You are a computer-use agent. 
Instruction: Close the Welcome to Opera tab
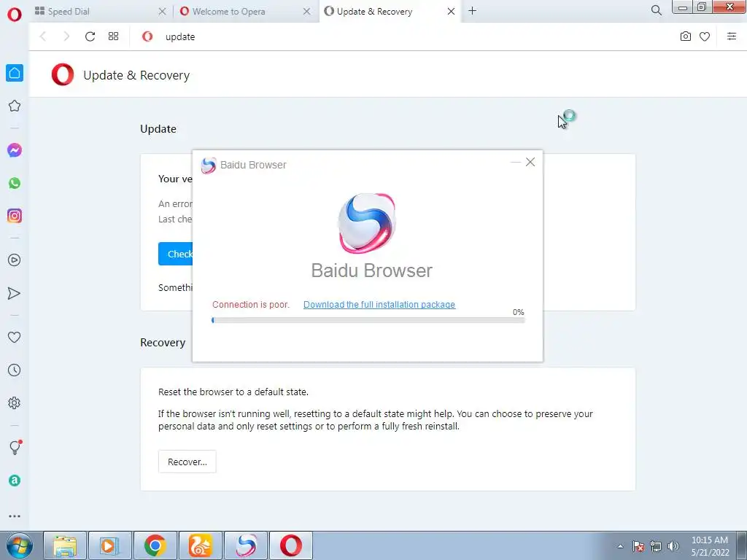coord(307,12)
